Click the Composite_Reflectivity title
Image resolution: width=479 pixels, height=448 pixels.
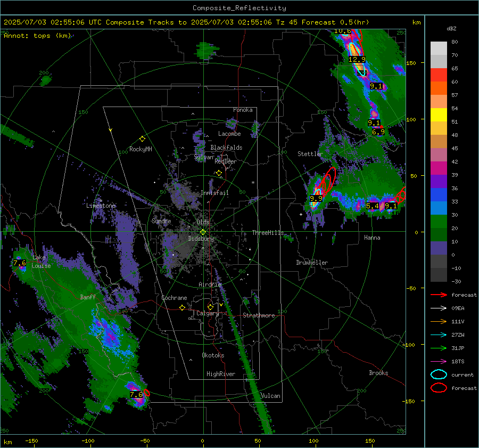pyautogui.click(x=239, y=8)
